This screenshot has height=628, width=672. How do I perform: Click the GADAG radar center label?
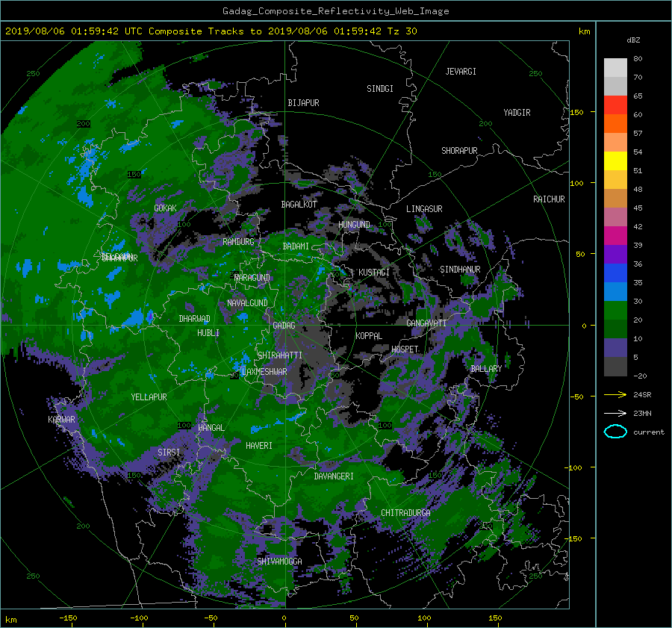click(284, 326)
